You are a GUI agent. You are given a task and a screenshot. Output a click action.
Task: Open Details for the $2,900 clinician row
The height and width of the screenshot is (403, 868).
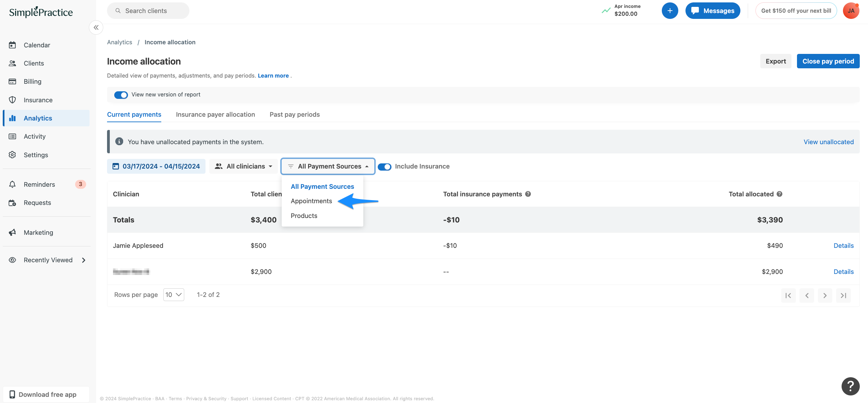[844, 272]
